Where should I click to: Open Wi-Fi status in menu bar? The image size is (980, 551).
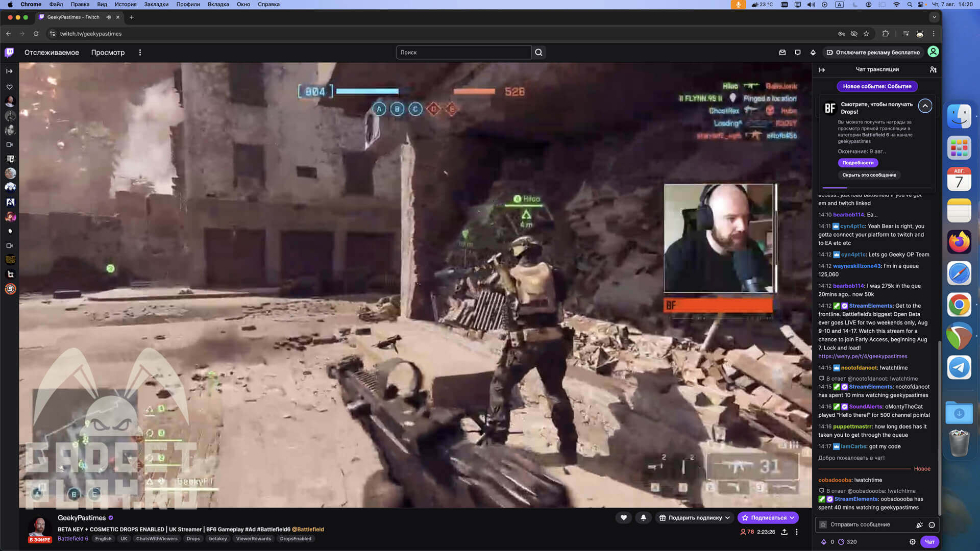tap(896, 4)
